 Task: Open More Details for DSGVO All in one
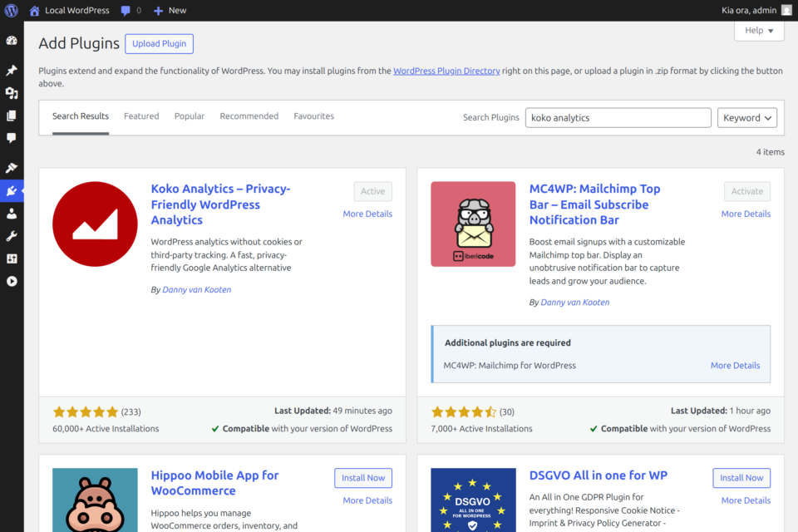click(x=746, y=500)
